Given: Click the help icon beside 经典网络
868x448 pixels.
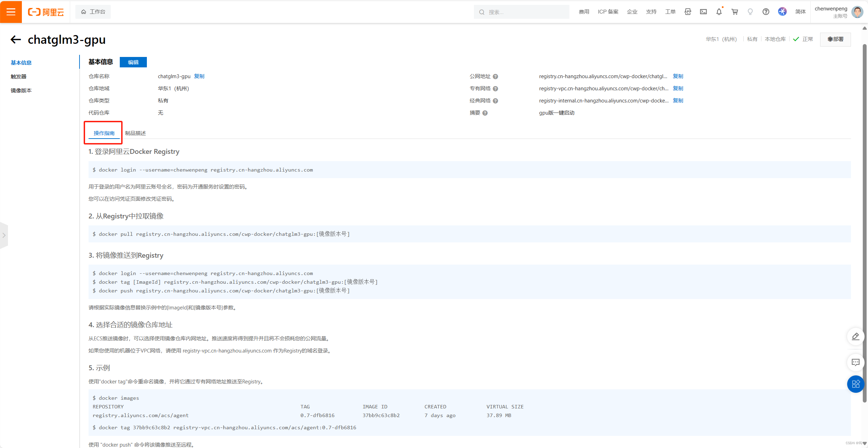Looking at the screenshot, I should [x=495, y=101].
